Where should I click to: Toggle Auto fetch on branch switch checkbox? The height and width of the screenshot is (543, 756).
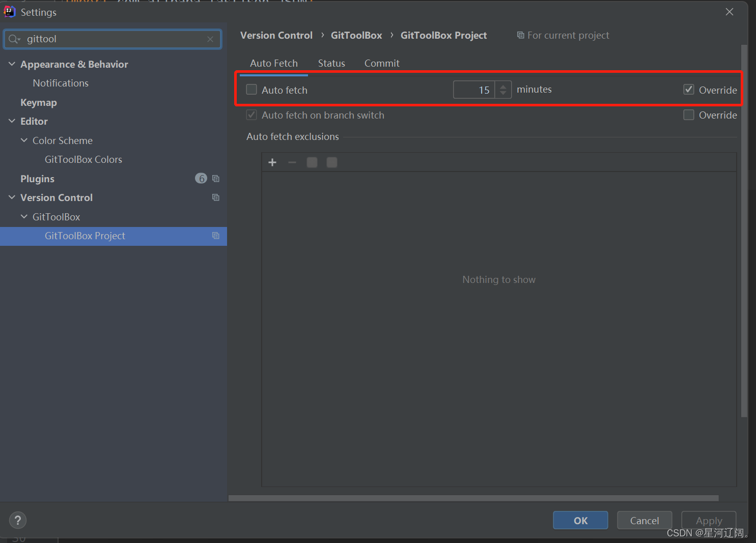(x=251, y=115)
